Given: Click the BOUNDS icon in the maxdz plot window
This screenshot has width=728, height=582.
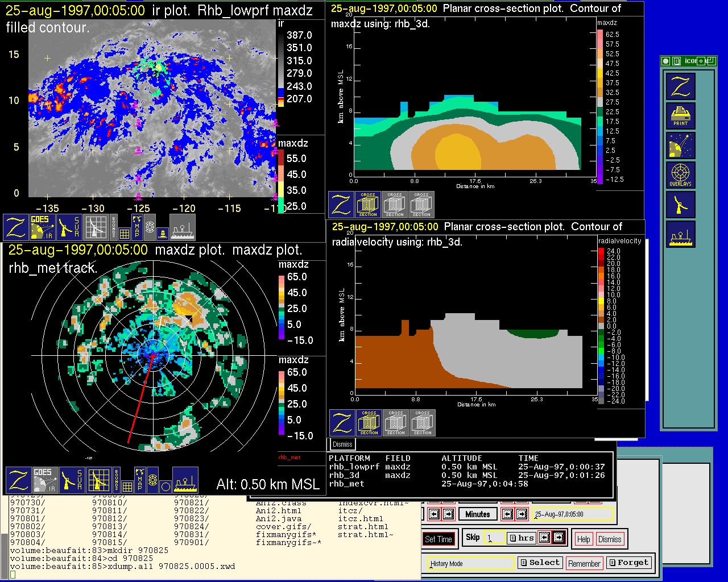Looking at the screenshot, I should [x=117, y=480].
